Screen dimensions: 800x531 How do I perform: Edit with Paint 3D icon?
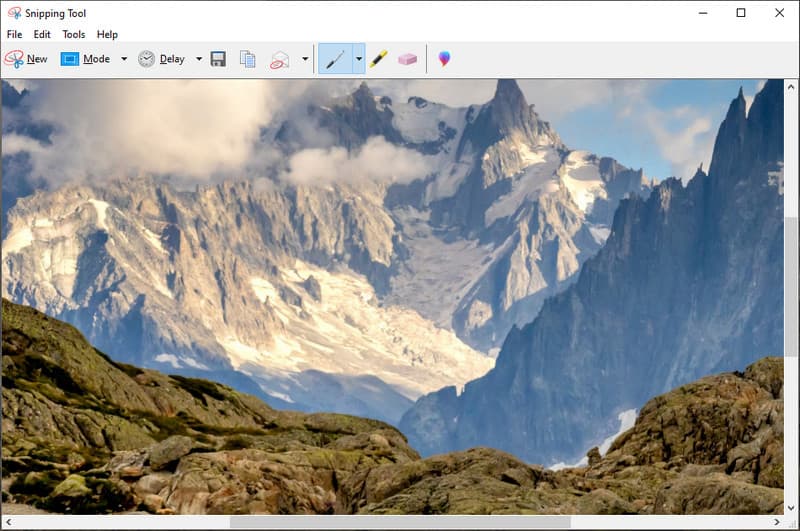[x=444, y=59]
